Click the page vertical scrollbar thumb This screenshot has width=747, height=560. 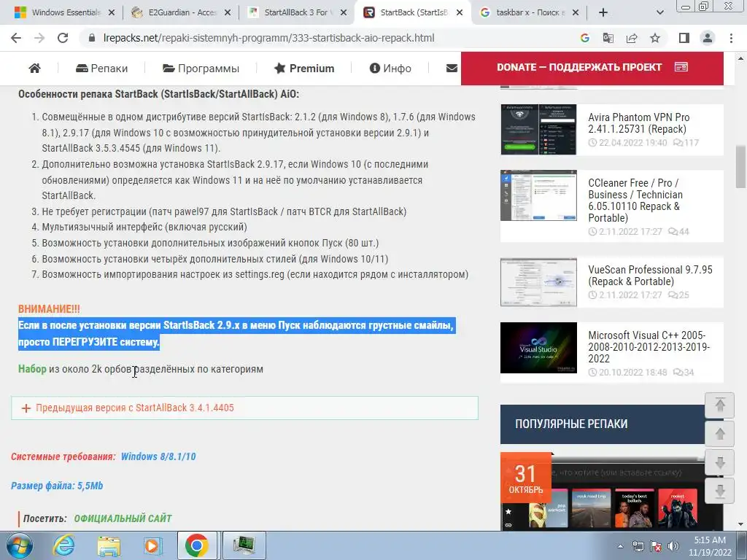point(740,167)
